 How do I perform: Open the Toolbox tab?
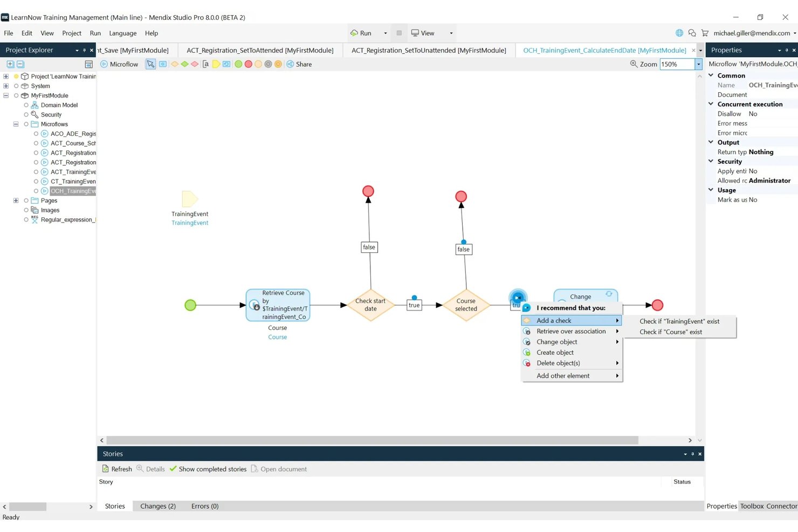coord(752,506)
